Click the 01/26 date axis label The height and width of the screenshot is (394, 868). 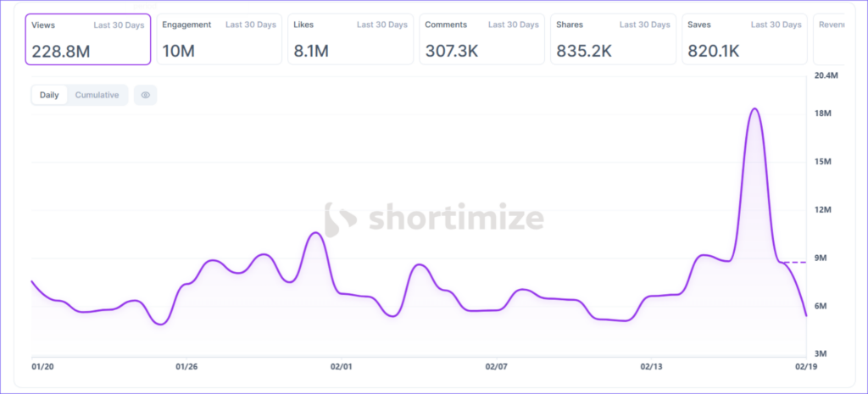pos(186,368)
